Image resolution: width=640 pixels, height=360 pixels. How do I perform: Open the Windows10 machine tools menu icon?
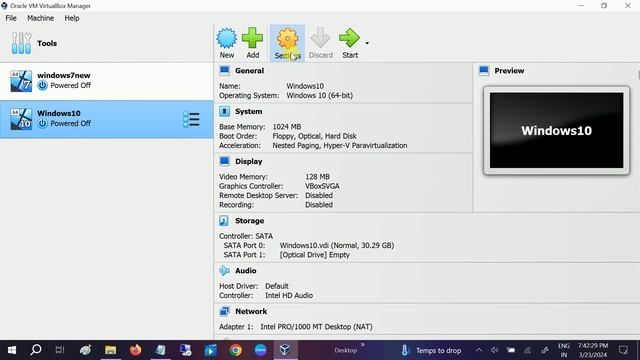191,119
